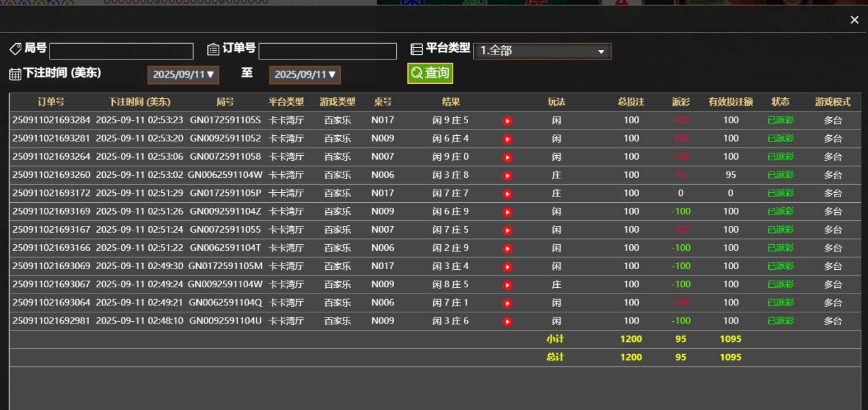
Task: Play replay of result 闲7庄7 on N017
Action: (x=508, y=193)
